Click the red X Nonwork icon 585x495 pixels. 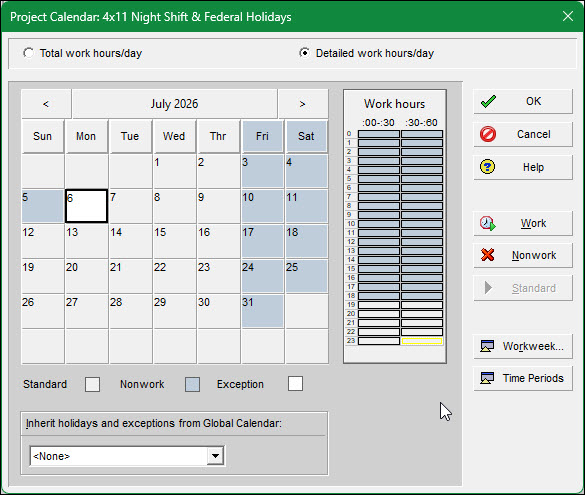(488, 255)
